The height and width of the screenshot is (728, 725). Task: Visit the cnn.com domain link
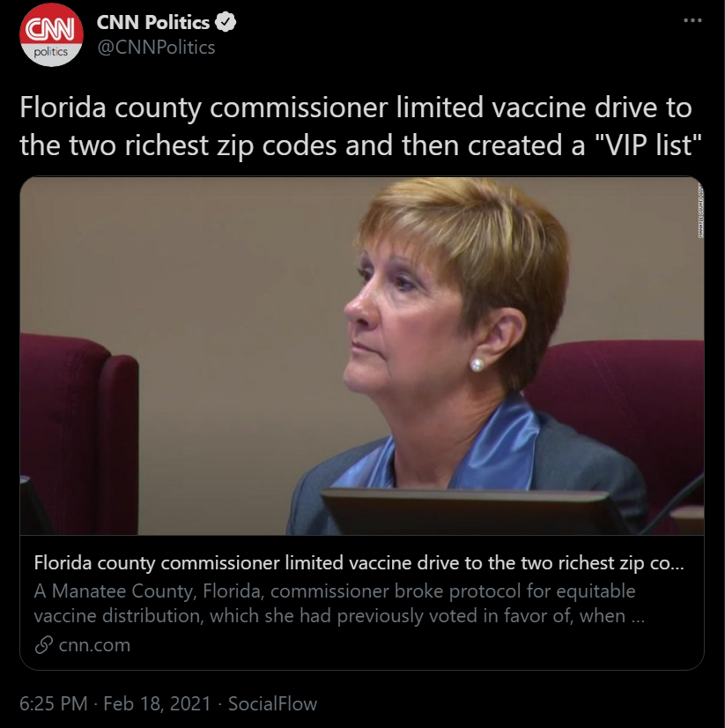[94, 644]
